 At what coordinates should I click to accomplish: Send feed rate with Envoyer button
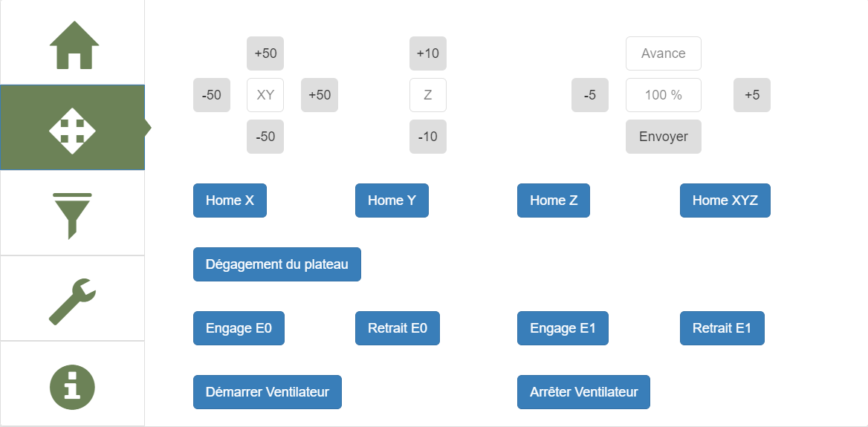[663, 137]
